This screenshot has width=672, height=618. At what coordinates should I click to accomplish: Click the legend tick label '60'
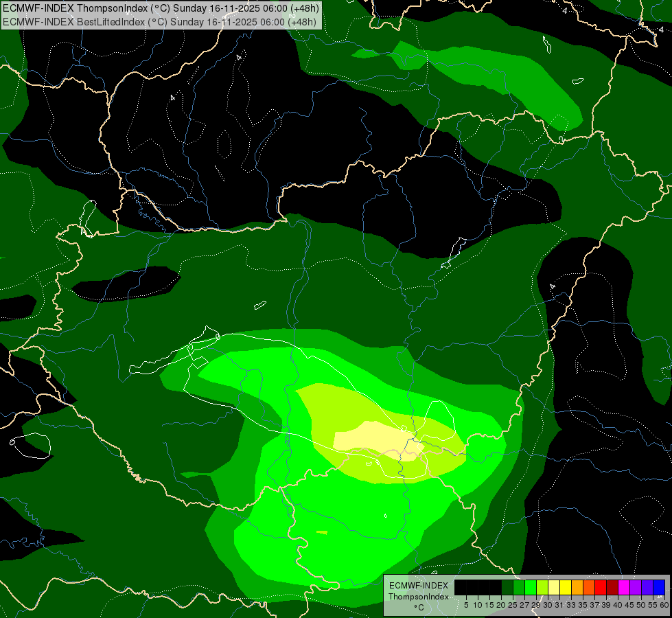(664, 605)
